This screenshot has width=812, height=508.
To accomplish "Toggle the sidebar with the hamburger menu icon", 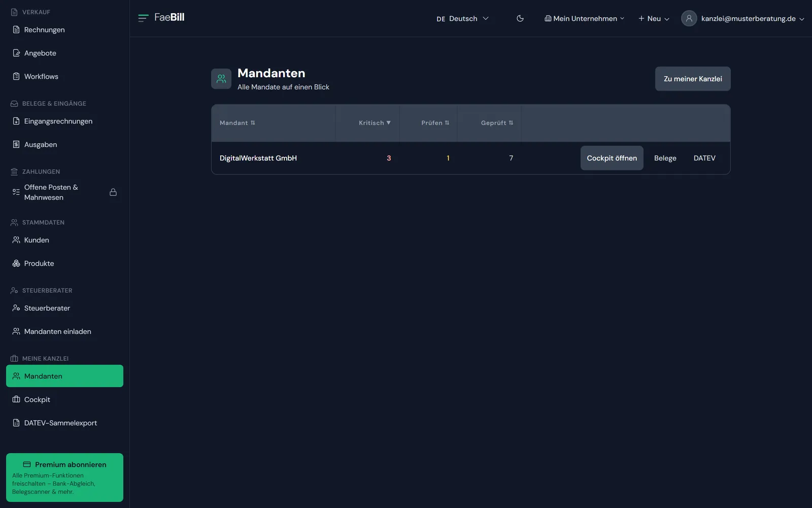I will point(143,18).
